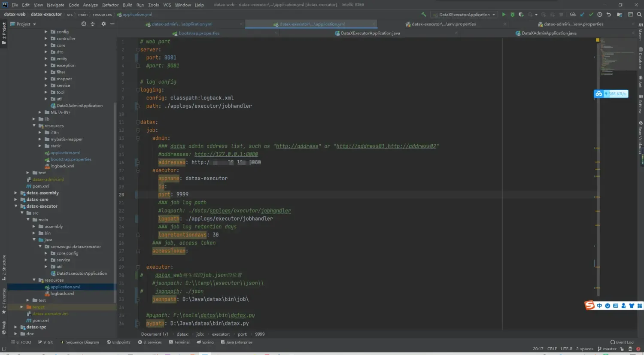Open the Endpoints tool window button
Screen dimensions: 644x355
(x=119, y=342)
